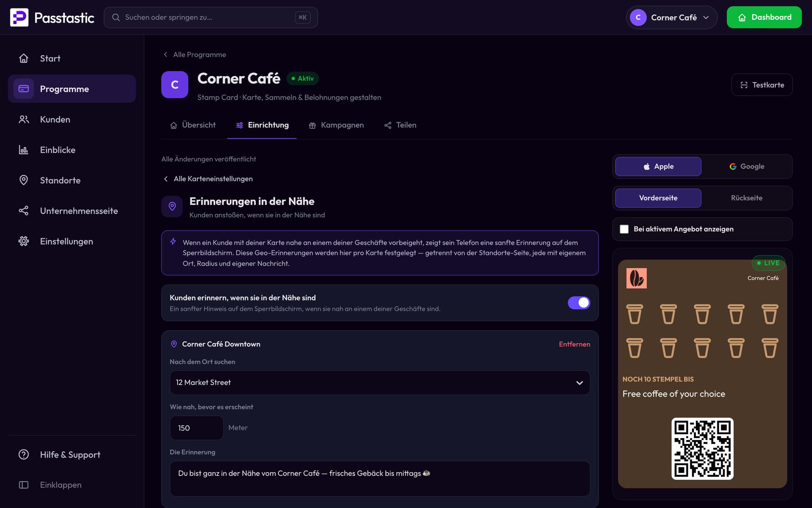Collapse sidebar with Einklappen icon

(24, 485)
